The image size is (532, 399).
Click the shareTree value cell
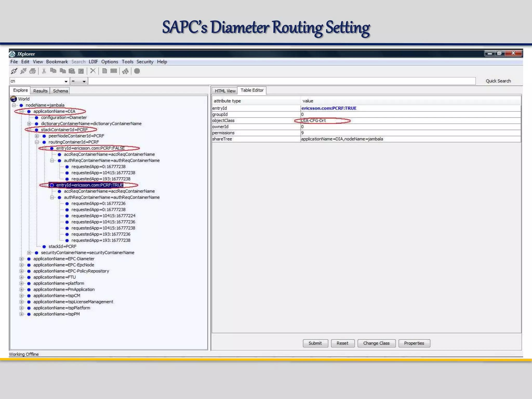tap(410, 139)
